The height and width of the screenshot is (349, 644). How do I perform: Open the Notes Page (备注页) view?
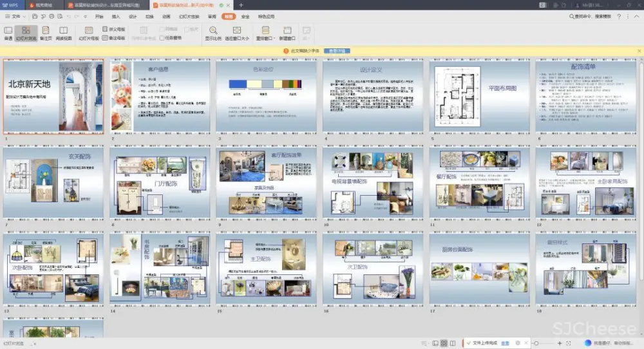[46, 33]
